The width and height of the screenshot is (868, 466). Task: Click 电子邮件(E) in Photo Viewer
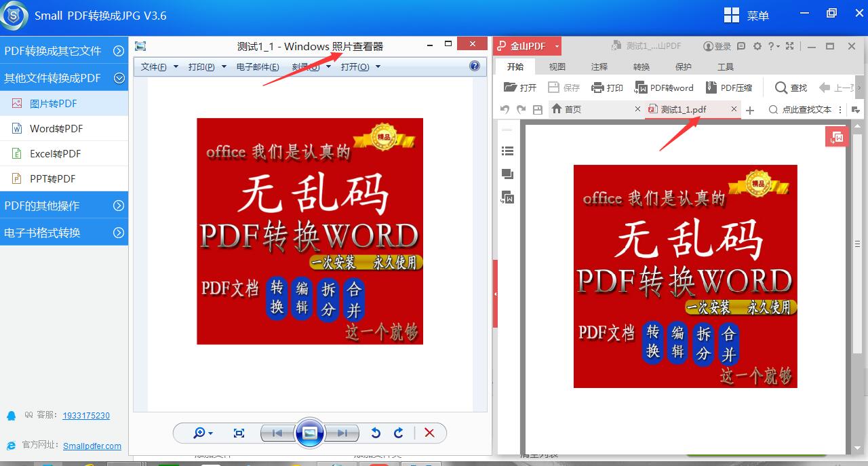[x=258, y=66]
